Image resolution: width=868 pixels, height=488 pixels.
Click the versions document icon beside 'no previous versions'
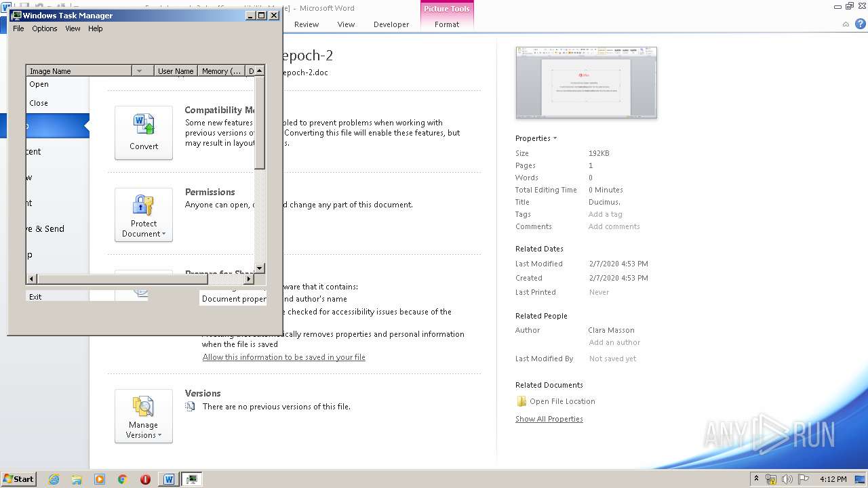pos(191,407)
